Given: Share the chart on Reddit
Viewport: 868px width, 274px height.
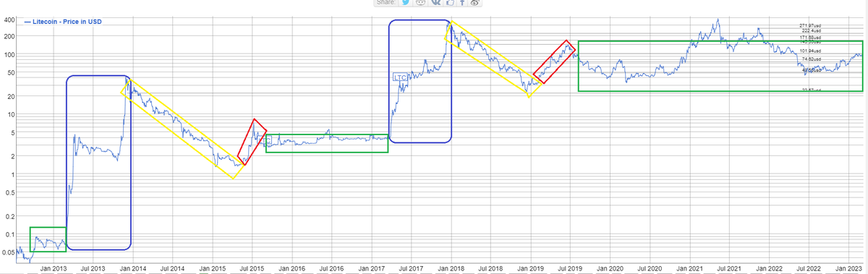Looking at the screenshot, I should 420,3.
